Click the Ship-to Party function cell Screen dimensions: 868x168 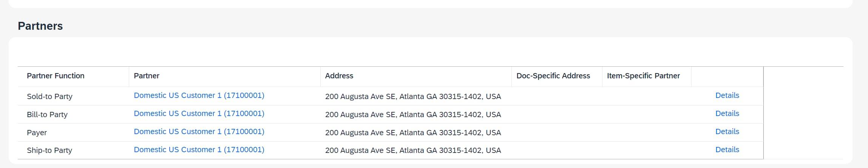pyautogui.click(x=49, y=150)
